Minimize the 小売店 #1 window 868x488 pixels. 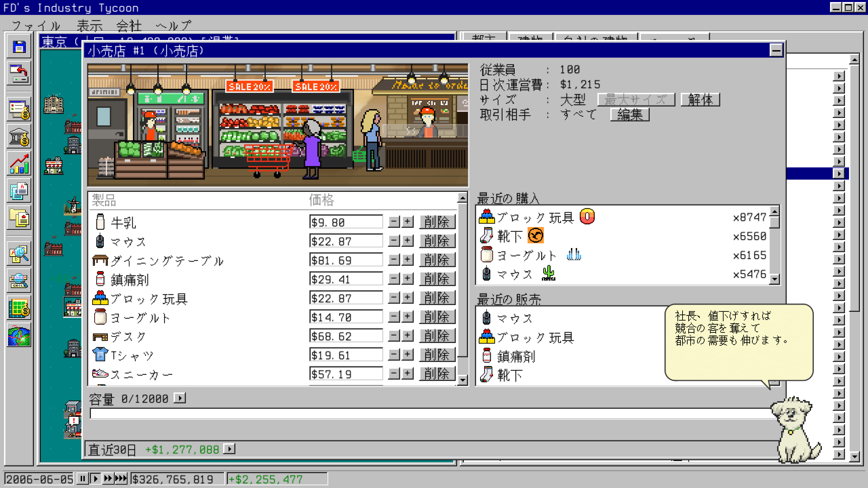pyautogui.click(x=776, y=51)
